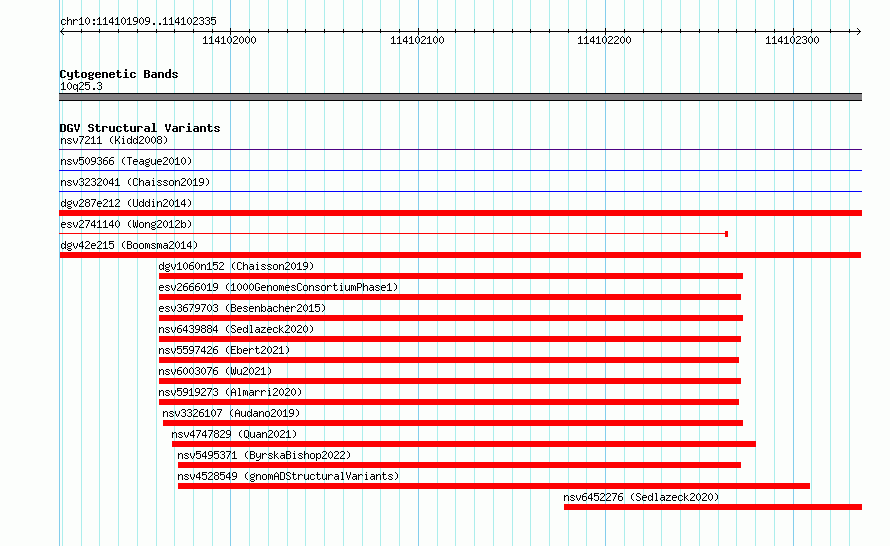Click the red bar under nsv6003076

pos(450,381)
